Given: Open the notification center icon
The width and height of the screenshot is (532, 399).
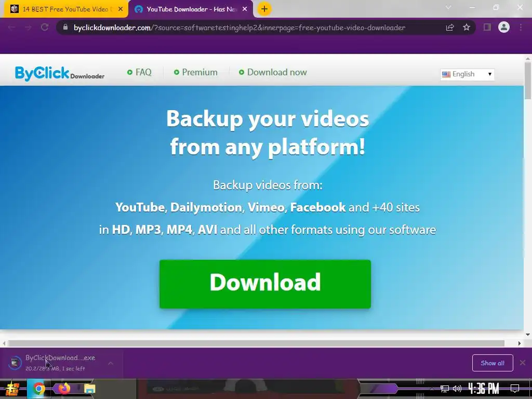Looking at the screenshot, I should click(515, 389).
